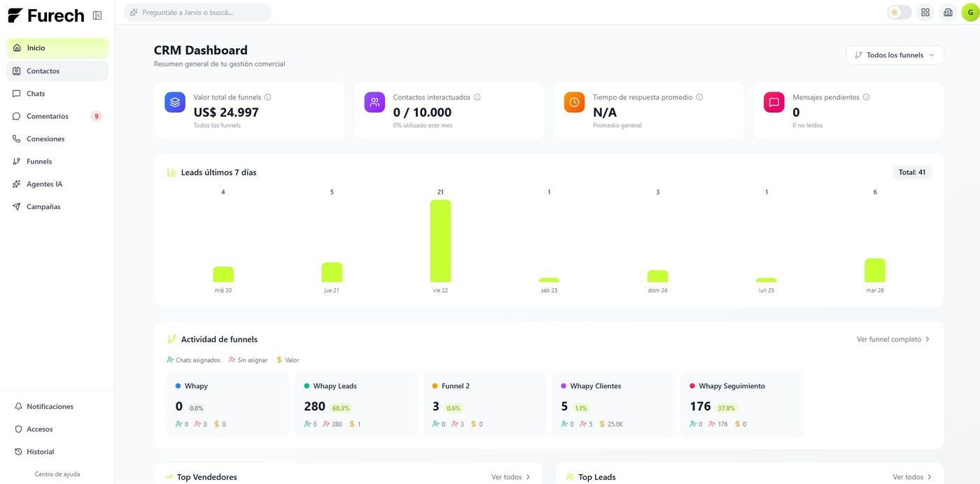Click the CRM Dashboard title
Image resolution: width=980 pixels, height=484 pixels.
[201, 50]
